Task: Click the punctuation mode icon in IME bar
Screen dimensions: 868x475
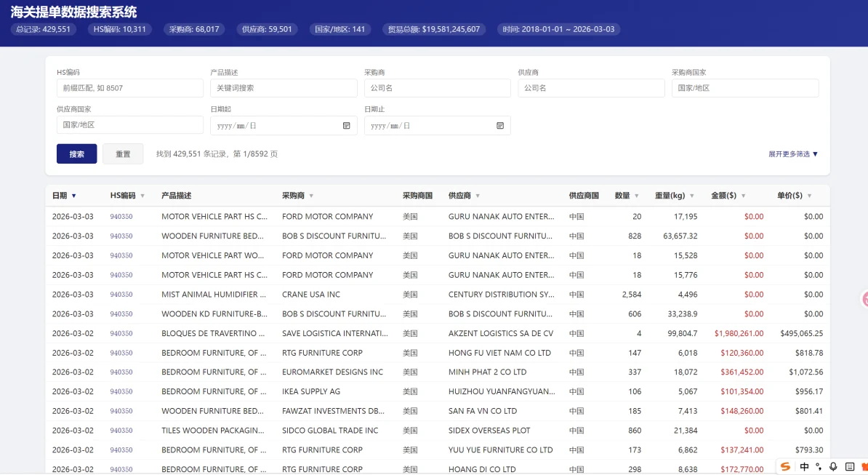Action: pyautogui.click(x=819, y=467)
